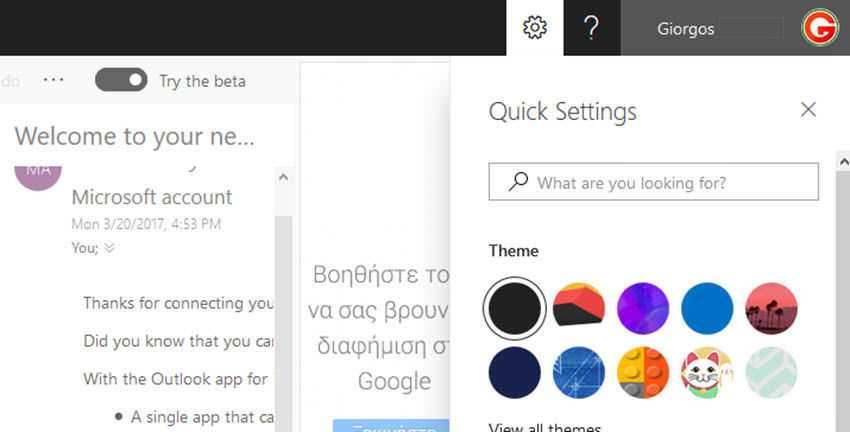
Task: Pick the solid blue theme
Action: [x=707, y=308]
